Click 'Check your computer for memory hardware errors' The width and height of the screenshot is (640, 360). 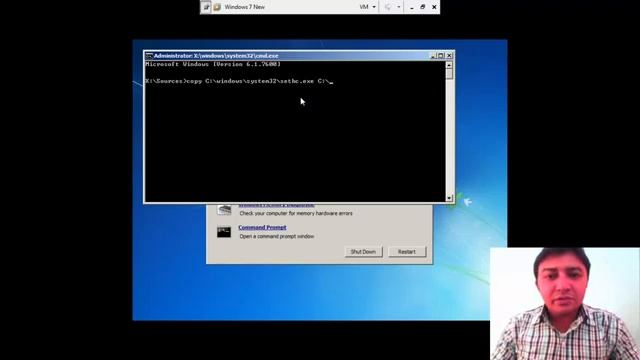click(x=296, y=213)
